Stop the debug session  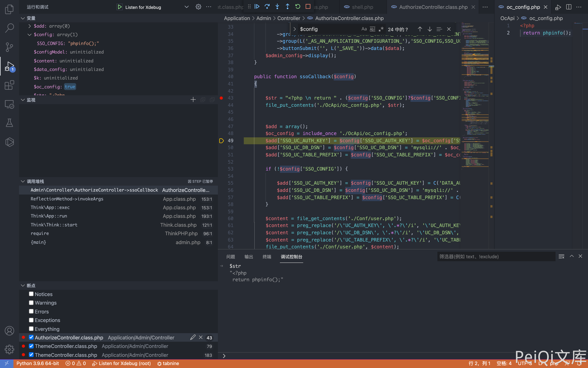pos(308,7)
